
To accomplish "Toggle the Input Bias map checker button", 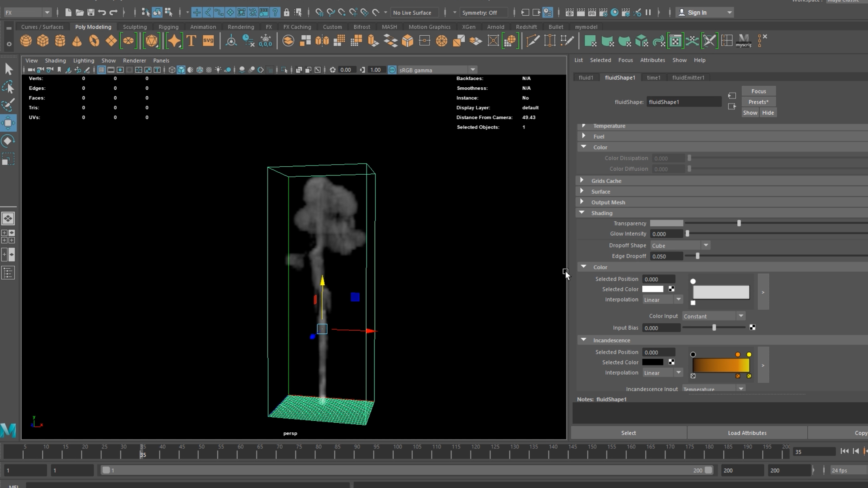I will click(753, 328).
